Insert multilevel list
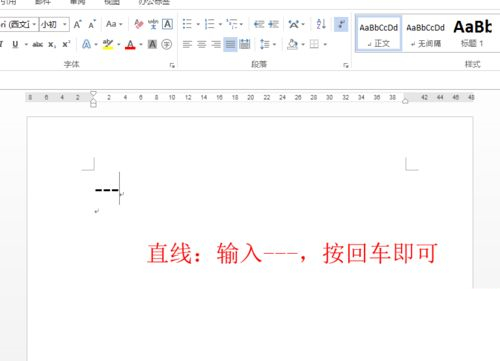The image size is (500, 361). point(232,24)
